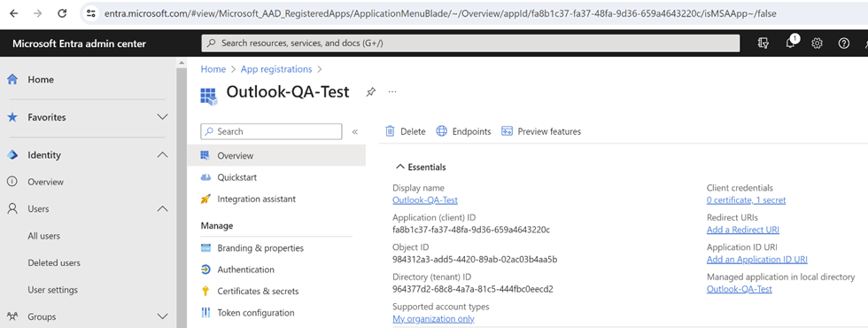868x328 pixels.
Task: Click App registrations breadcrumb link
Action: click(x=276, y=69)
